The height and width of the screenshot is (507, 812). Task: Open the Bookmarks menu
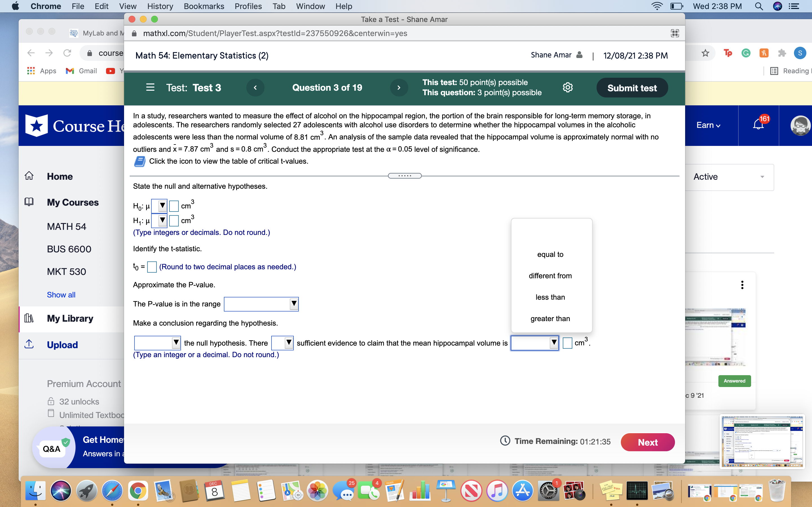[204, 6]
